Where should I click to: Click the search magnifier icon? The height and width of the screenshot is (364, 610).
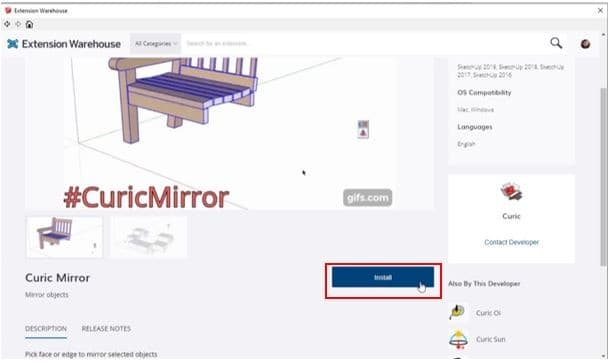[x=556, y=43]
